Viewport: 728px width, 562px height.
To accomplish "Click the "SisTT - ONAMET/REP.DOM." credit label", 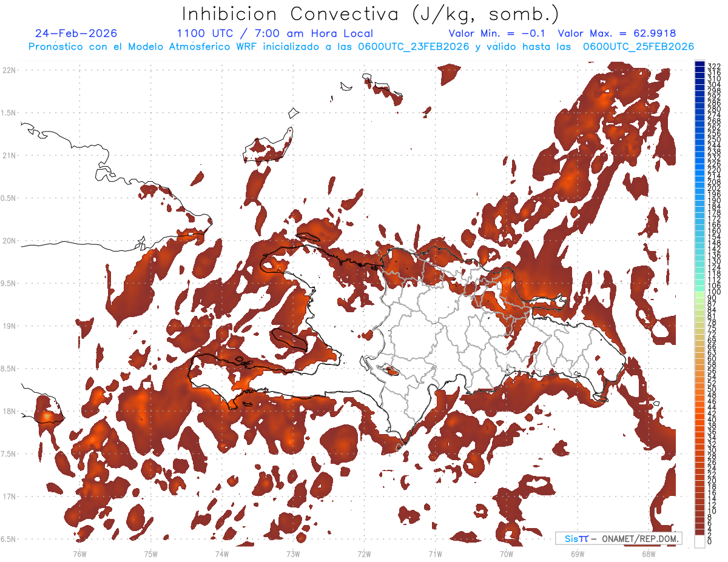I will [618, 538].
